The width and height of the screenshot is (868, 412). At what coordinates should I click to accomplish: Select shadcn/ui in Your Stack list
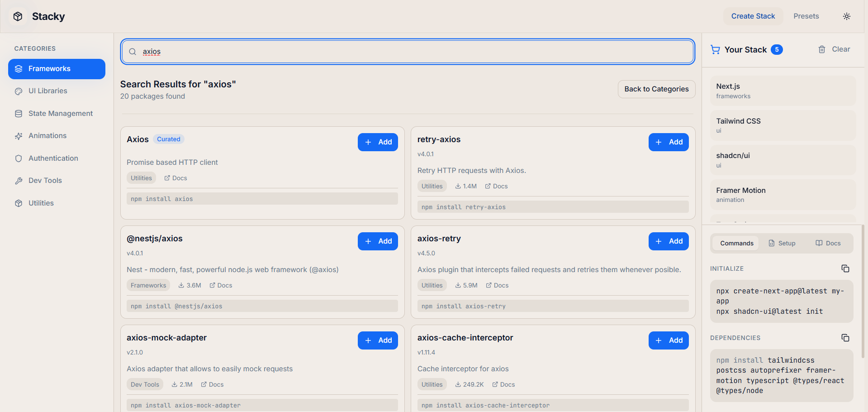click(x=783, y=160)
